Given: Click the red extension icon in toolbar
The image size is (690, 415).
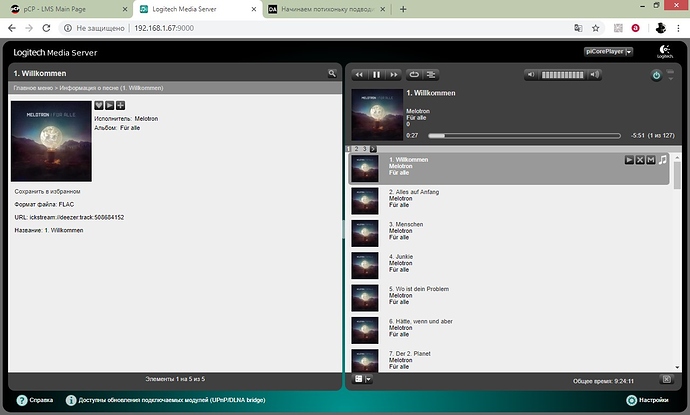Looking at the screenshot, I should [x=635, y=28].
